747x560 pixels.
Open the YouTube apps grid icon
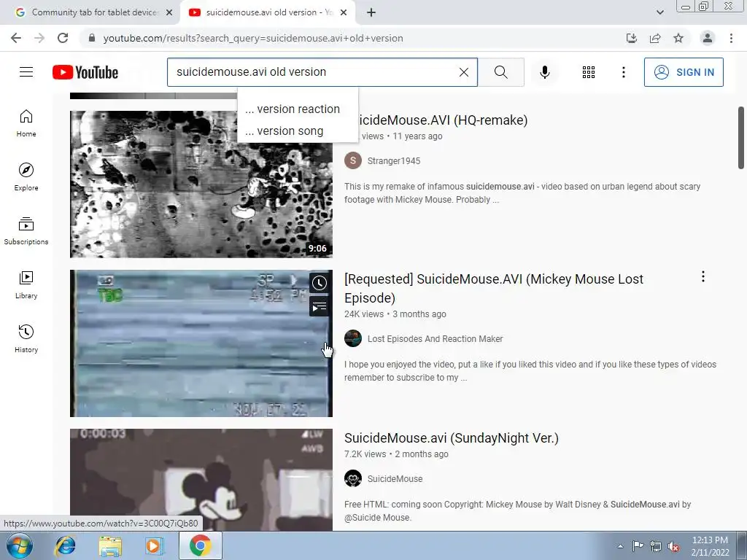click(x=589, y=72)
